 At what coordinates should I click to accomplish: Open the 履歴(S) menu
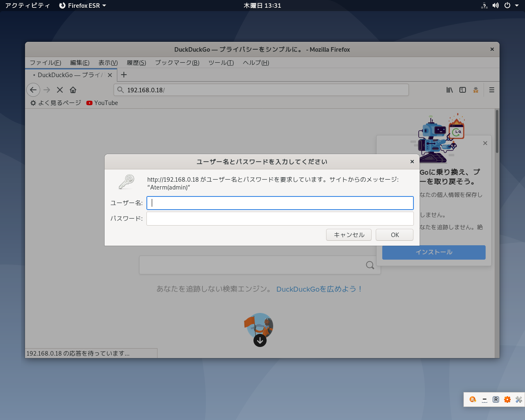[137, 62]
